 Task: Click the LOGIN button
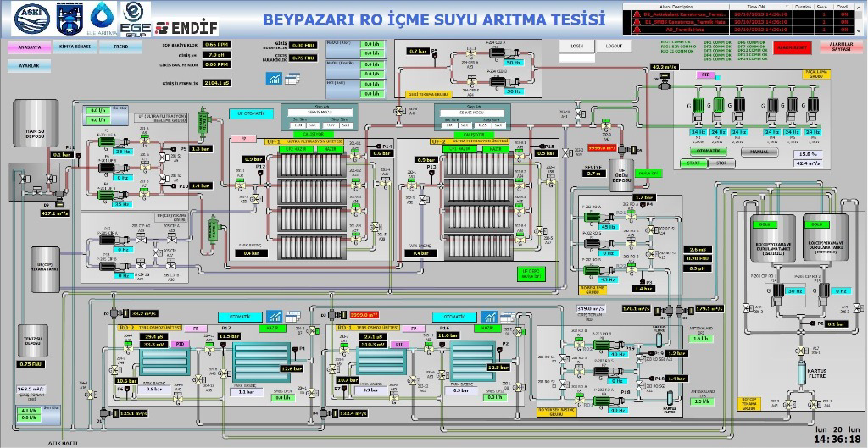576,46
